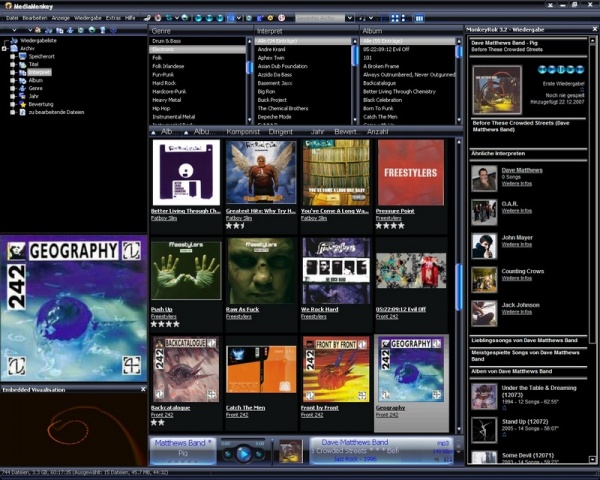The image size is (600, 480).
Task: Click the Counting Crows artist thumbnail
Action: click(x=484, y=279)
